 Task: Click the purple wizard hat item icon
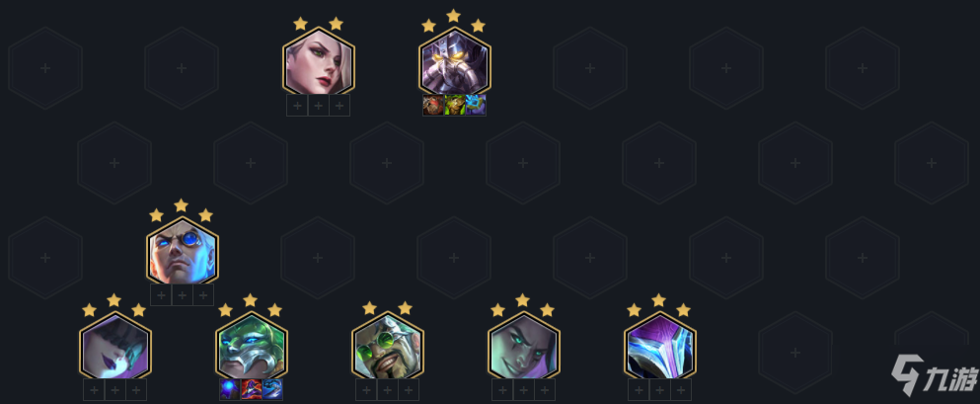pos(251,389)
